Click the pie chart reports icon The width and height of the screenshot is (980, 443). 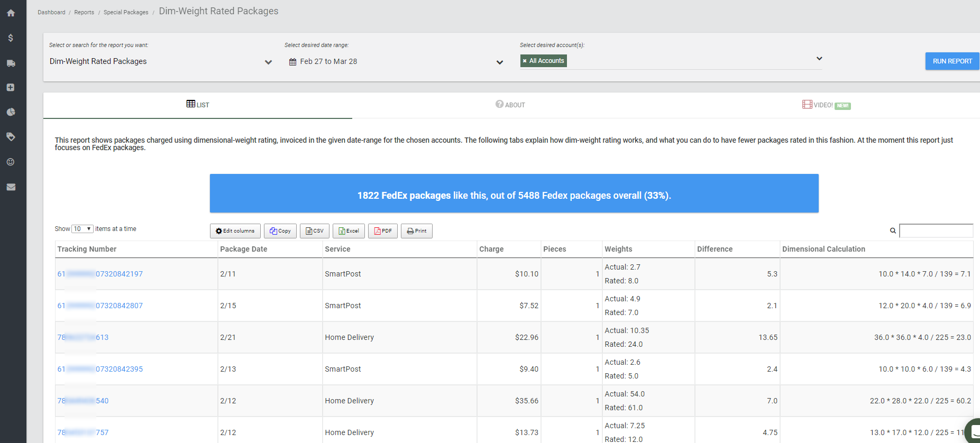pos(11,112)
